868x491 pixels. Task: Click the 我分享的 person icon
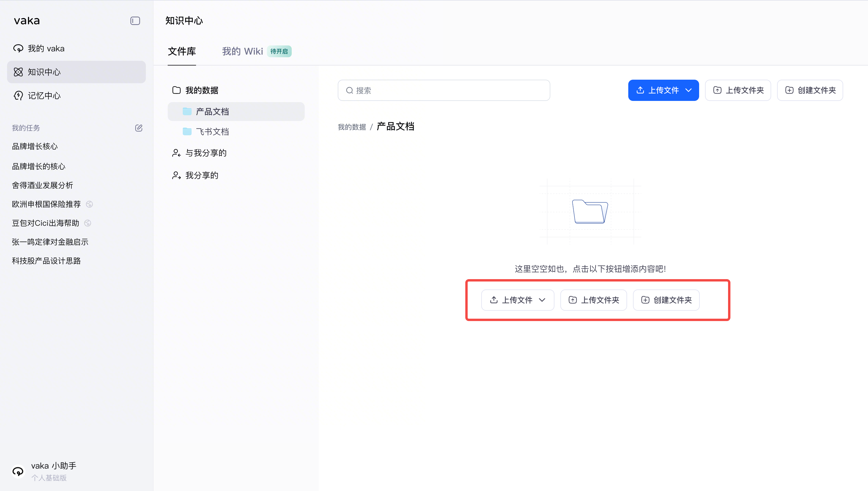tap(177, 175)
